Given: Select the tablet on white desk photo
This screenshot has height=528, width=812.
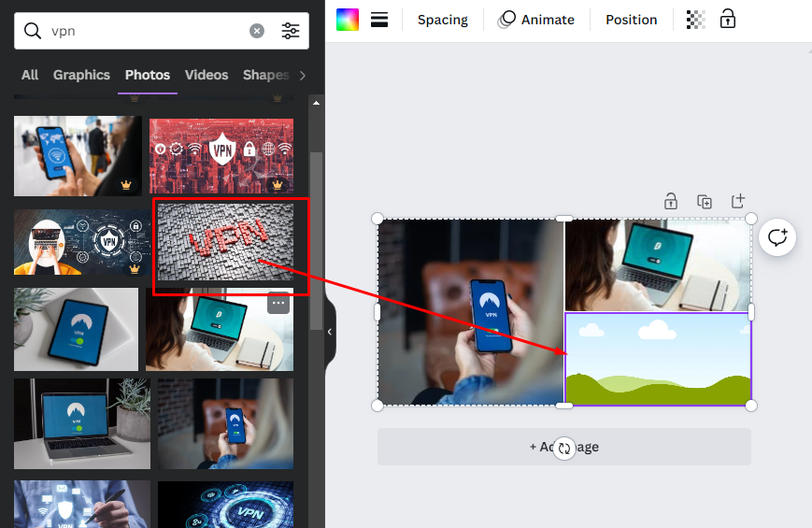Looking at the screenshot, I should tap(76, 329).
